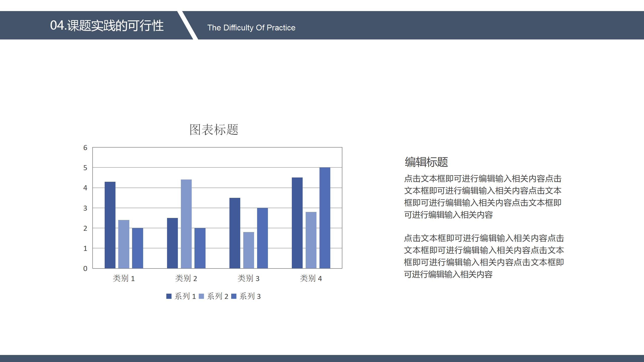Select the second body paragraph text block
Viewport: 644px width, 362px height.
pyautogui.click(x=484, y=256)
